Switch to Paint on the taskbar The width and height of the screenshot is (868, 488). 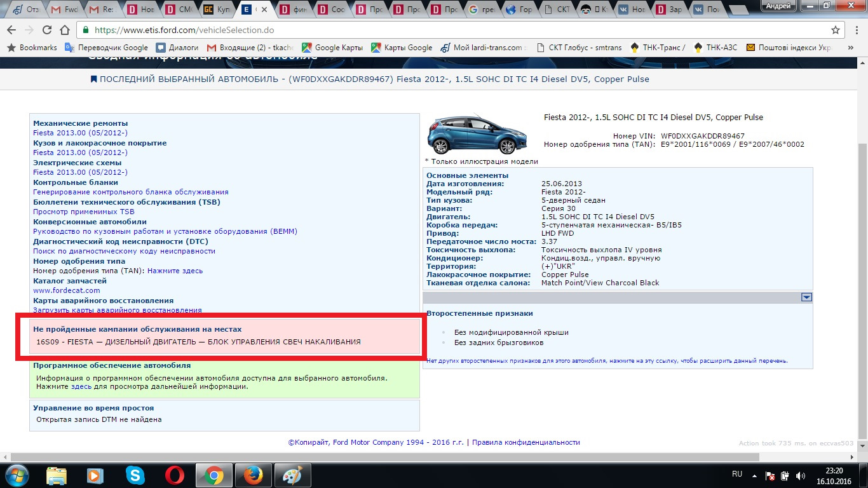click(x=292, y=475)
